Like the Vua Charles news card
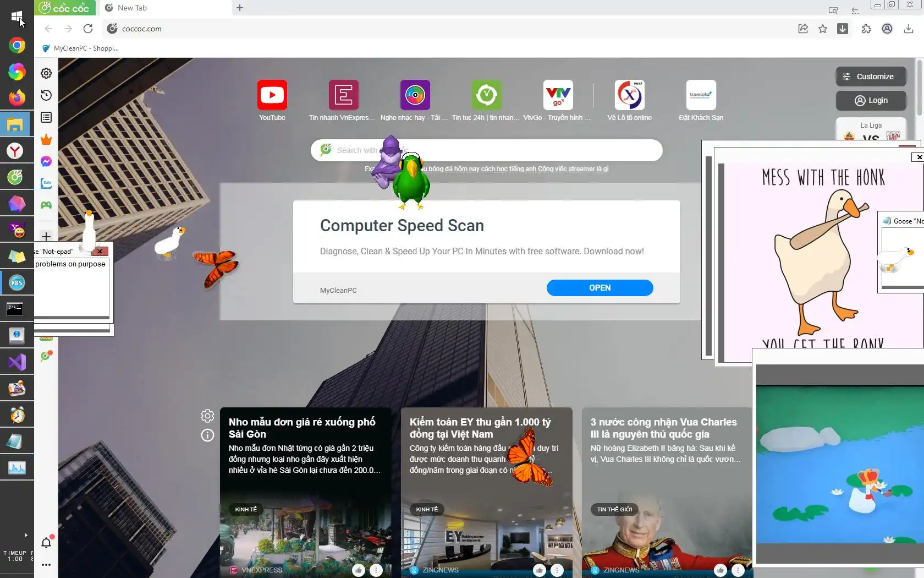 point(721,570)
